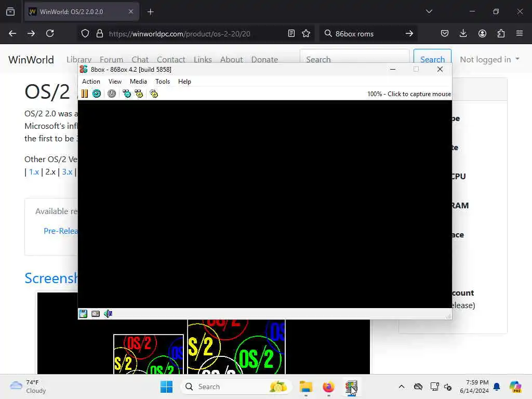
Task: Open Firefox account icon
Action: coord(482,34)
